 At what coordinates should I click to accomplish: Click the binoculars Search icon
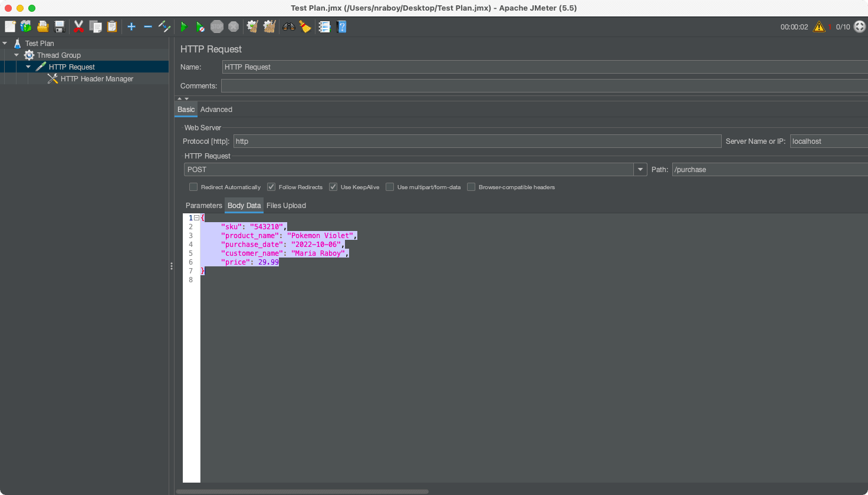click(288, 27)
